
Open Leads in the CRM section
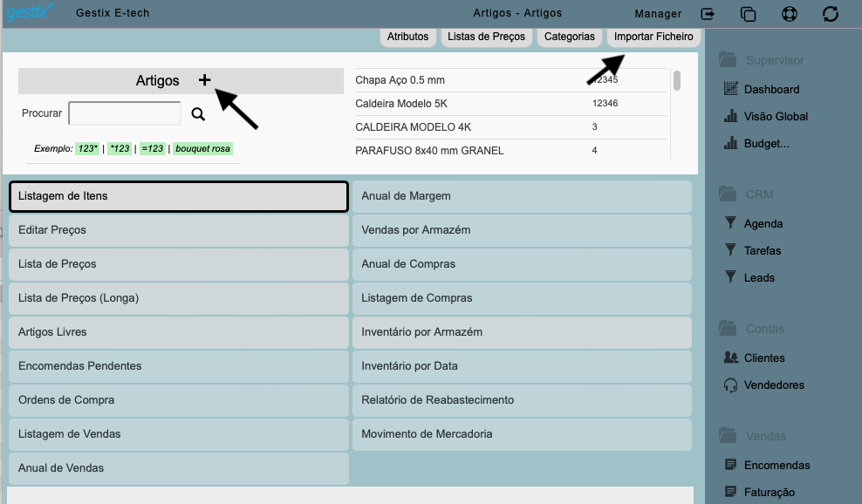point(749,277)
